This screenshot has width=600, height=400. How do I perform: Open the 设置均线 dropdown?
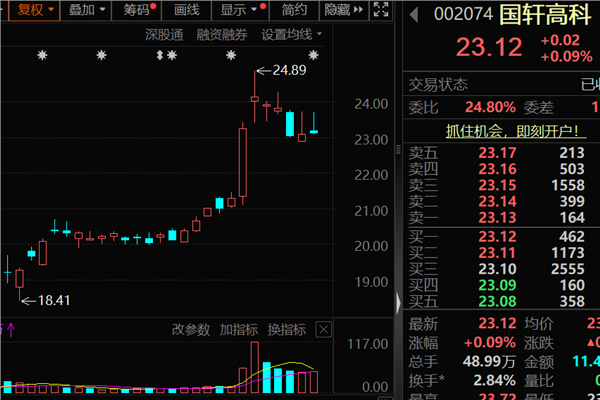292,35
